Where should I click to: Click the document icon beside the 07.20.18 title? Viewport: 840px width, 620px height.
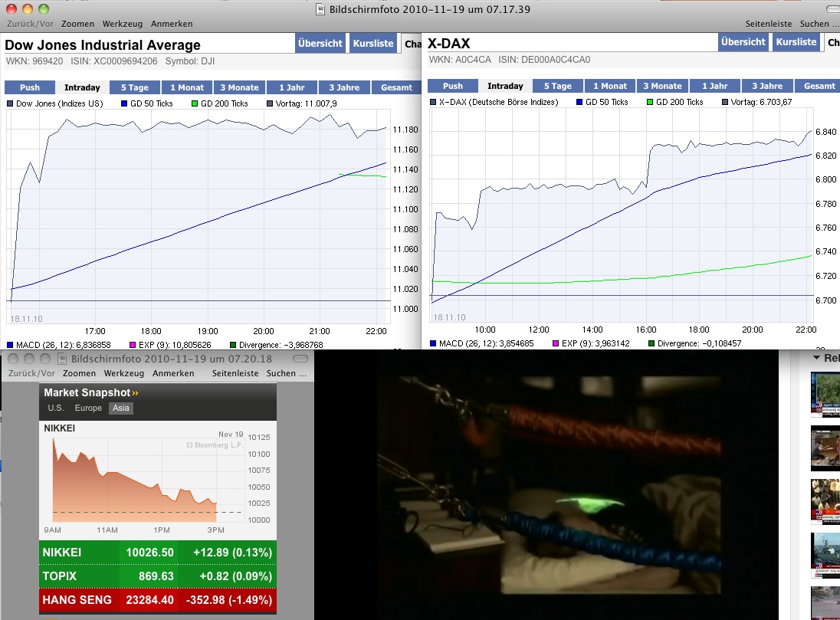[62, 359]
